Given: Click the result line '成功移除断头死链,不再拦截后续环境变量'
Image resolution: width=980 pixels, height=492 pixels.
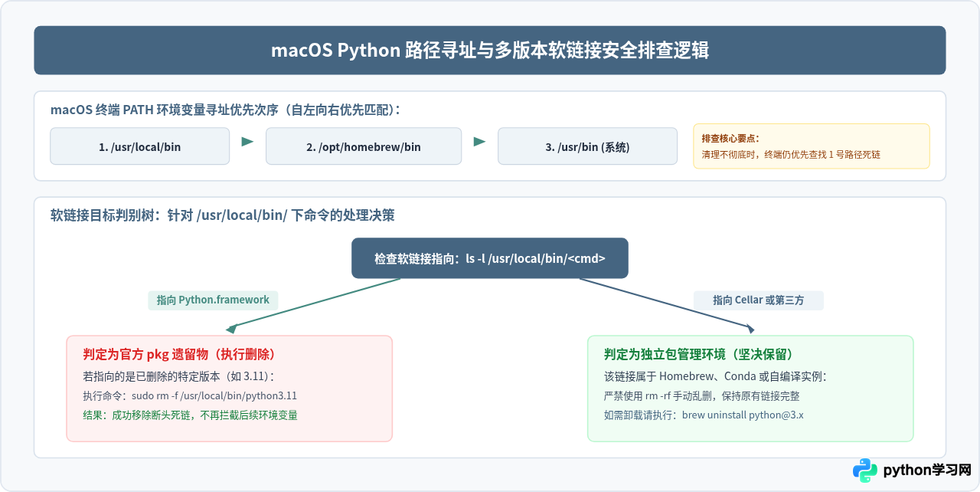Looking at the screenshot, I should (x=190, y=415).
